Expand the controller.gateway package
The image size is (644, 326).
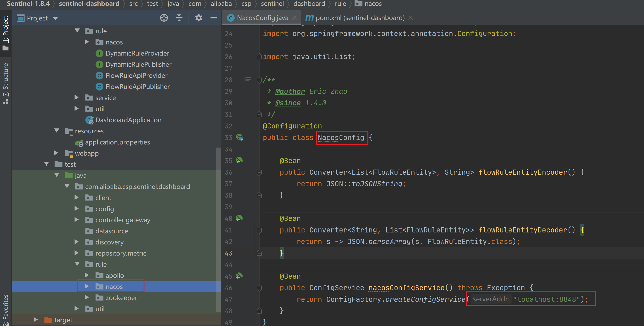pyautogui.click(x=77, y=220)
